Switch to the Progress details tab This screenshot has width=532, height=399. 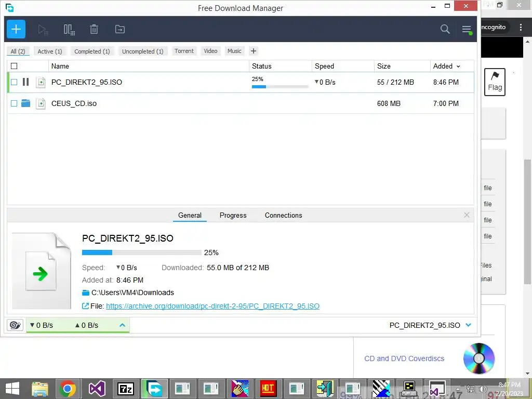(x=233, y=215)
